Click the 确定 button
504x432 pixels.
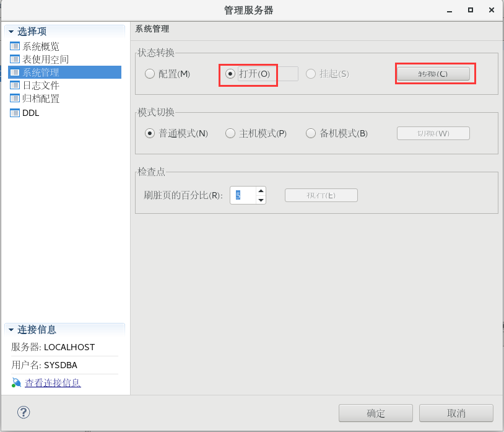tap(376, 413)
